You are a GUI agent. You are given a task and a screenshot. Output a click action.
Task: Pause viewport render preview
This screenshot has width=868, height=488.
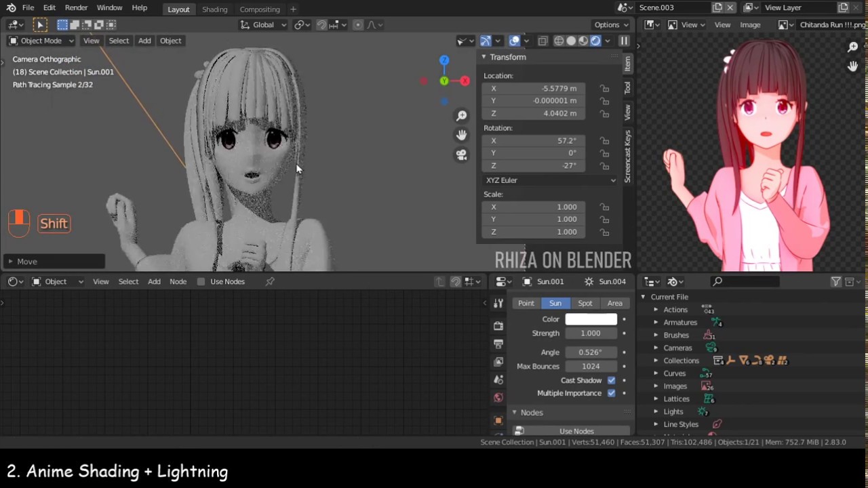pos(624,41)
